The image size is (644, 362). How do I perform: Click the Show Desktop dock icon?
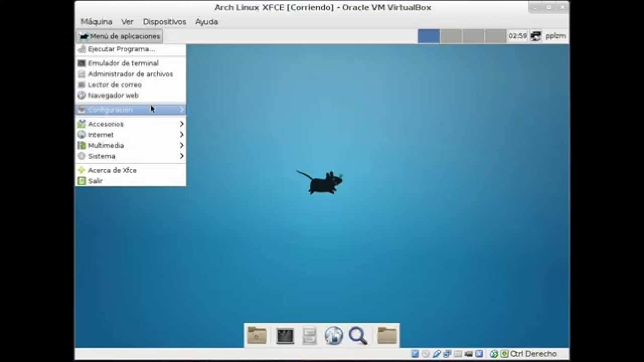click(257, 335)
